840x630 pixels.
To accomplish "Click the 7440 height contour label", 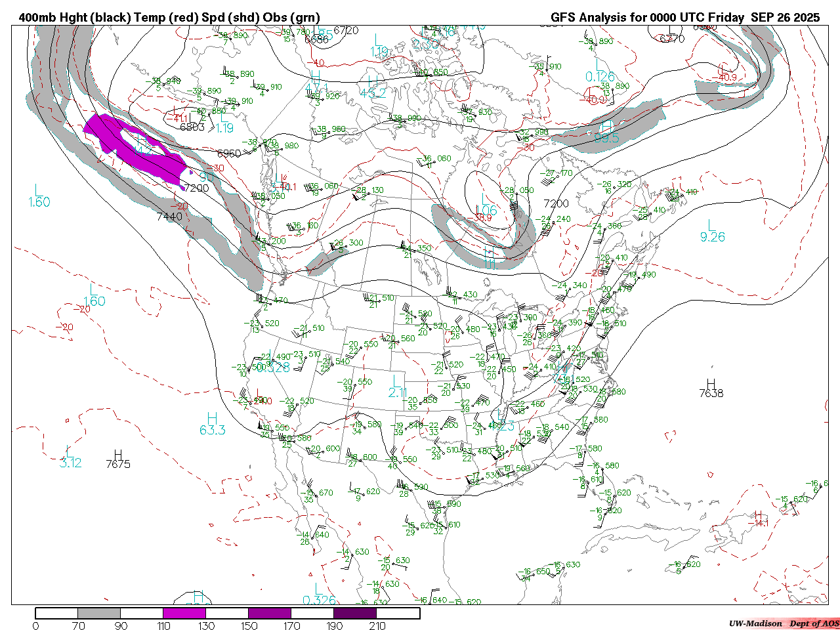I will [x=169, y=217].
